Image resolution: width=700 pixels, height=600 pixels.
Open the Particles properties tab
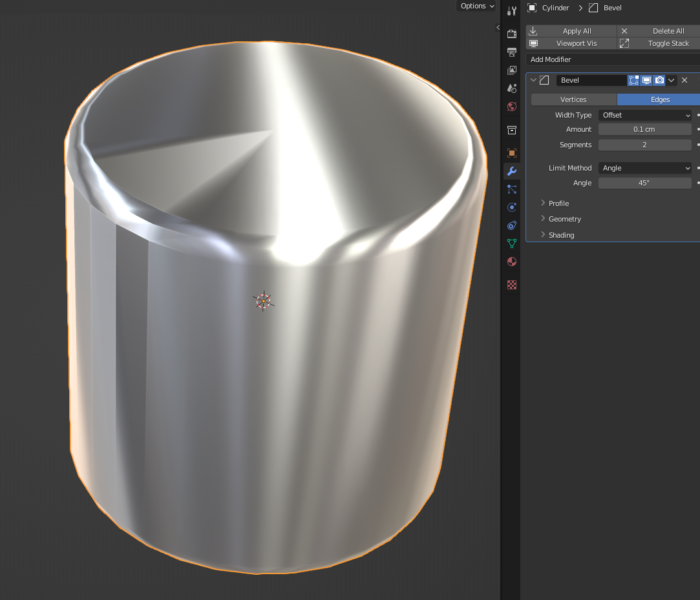click(x=512, y=189)
